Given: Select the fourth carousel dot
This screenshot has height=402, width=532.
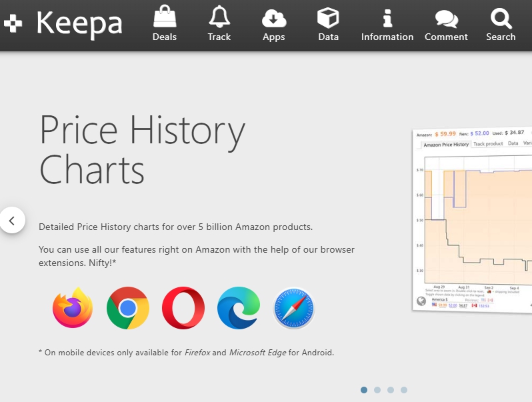Looking at the screenshot, I should [404, 390].
